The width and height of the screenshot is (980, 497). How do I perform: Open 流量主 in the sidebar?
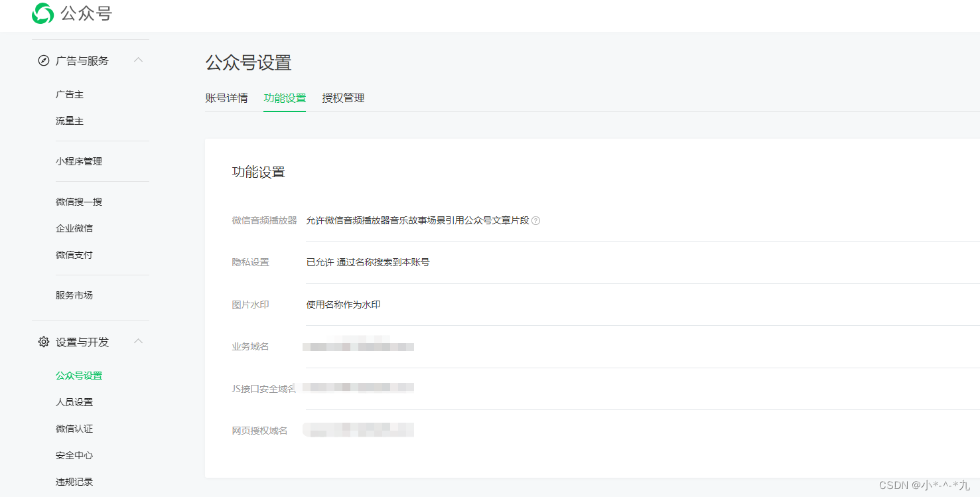point(70,121)
